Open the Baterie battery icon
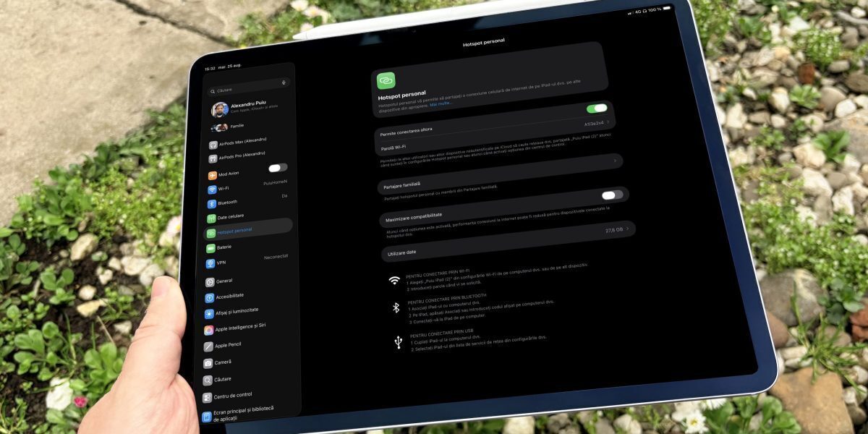868x434 pixels. pyautogui.click(x=210, y=249)
